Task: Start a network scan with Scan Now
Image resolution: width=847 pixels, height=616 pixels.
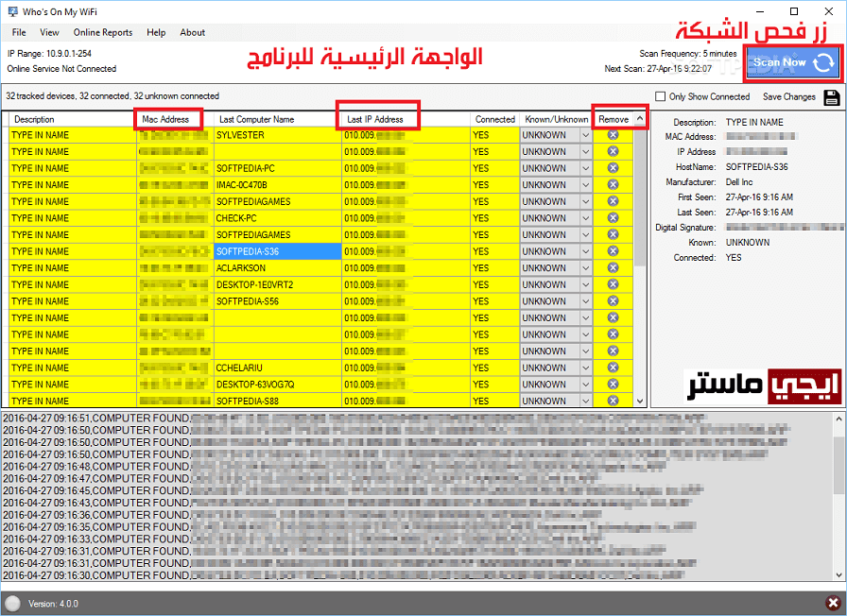Action: [x=793, y=62]
